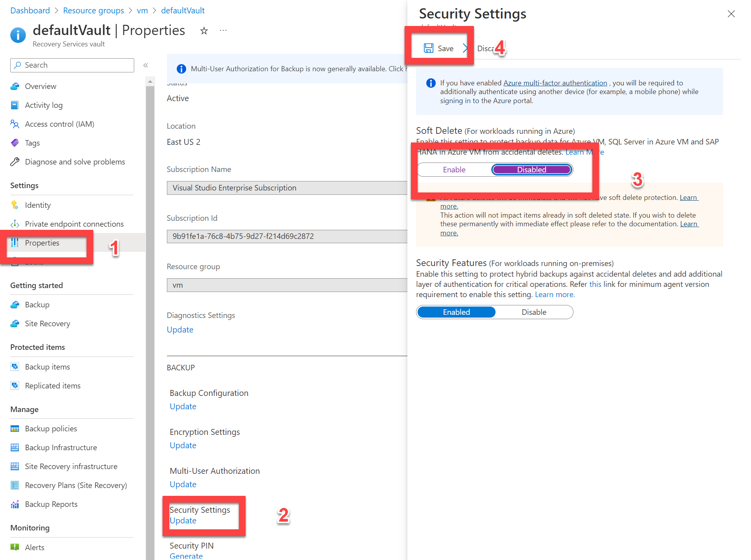Set Security Features to Enabled
The height and width of the screenshot is (560, 751).
[456, 312]
